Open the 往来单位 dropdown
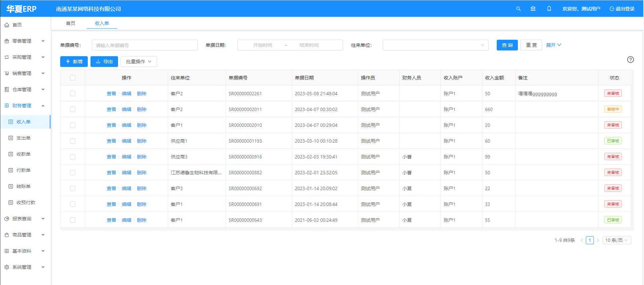644x285 pixels. [x=435, y=45]
